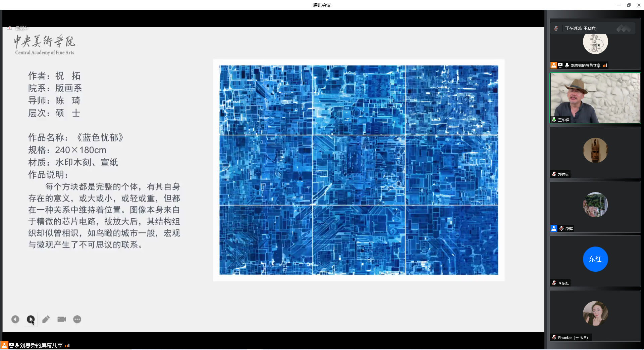
Task: Select 郑仲元 avatar tile
Action: [595, 150]
